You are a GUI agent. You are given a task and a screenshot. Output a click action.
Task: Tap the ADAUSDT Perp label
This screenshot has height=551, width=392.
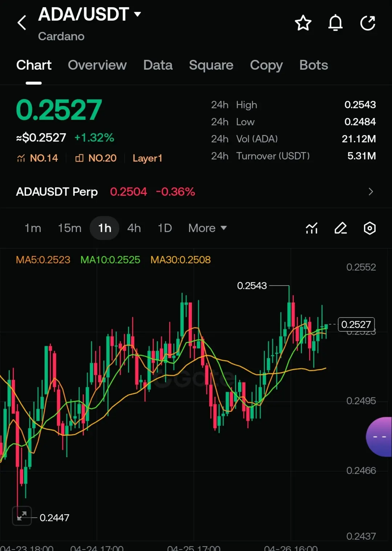[x=57, y=191]
